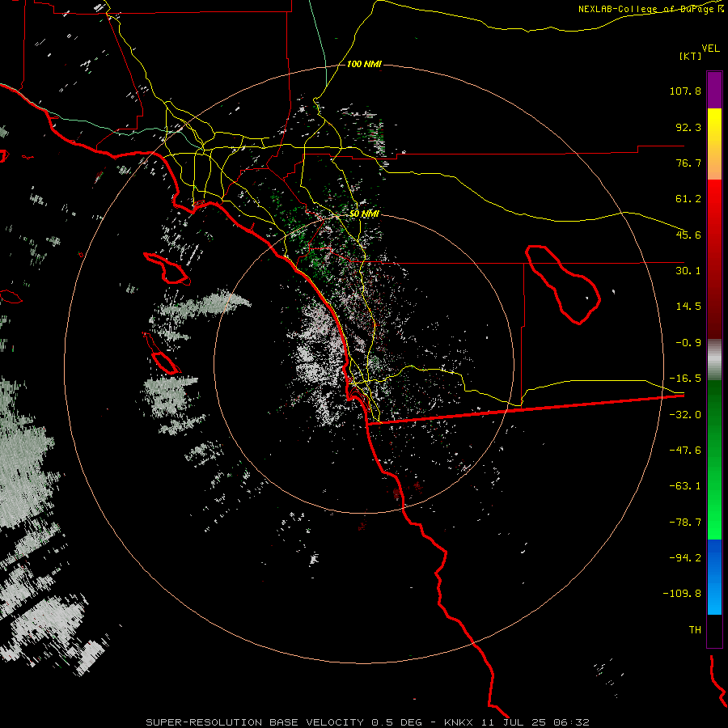Viewport: 728px width, 728px height.
Task: Pick the purple segment of the velocity bar
Action: (x=714, y=90)
